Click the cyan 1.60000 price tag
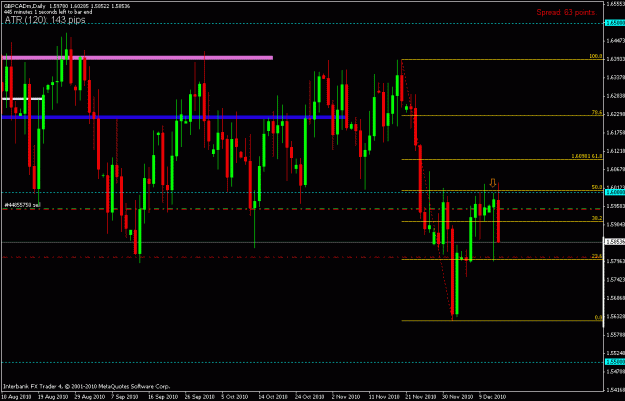625x401 pixels. [615, 192]
